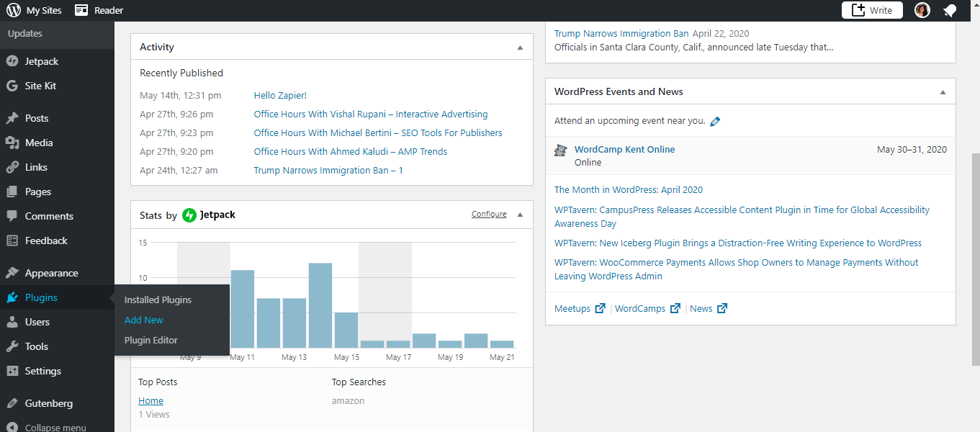The image size is (980, 432).
Task: Open the Home link under Top Posts
Action: [x=151, y=400]
